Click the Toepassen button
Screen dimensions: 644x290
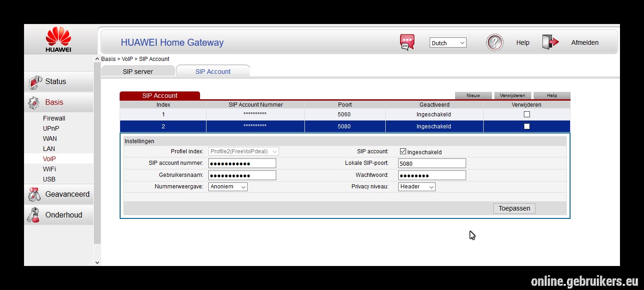[x=514, y=208]
